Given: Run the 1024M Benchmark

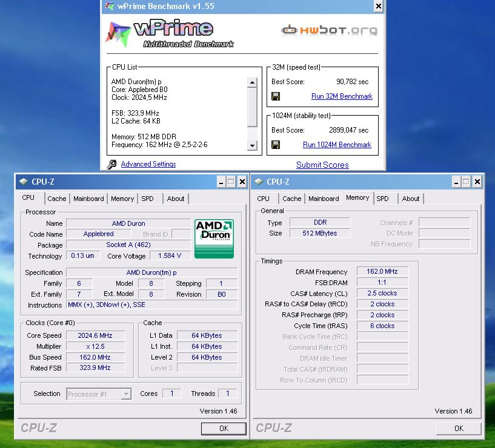Looking at the screenshot, I should [337, 145].
